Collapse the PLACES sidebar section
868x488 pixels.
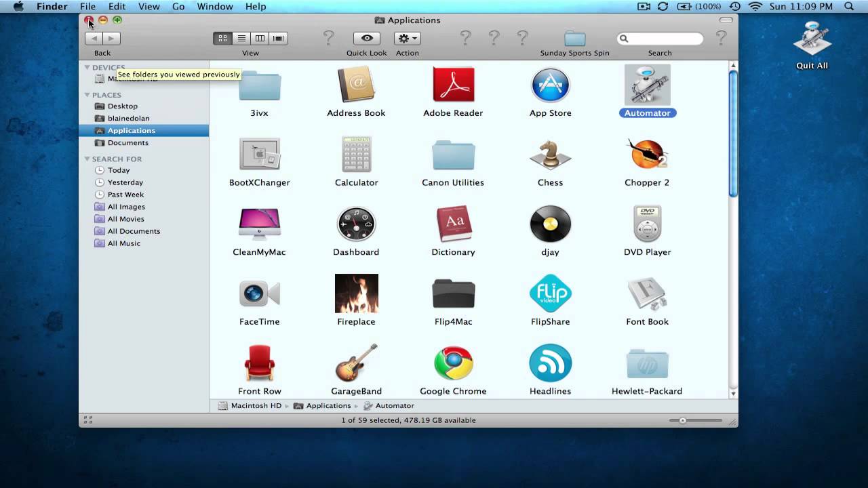(87, 95)
